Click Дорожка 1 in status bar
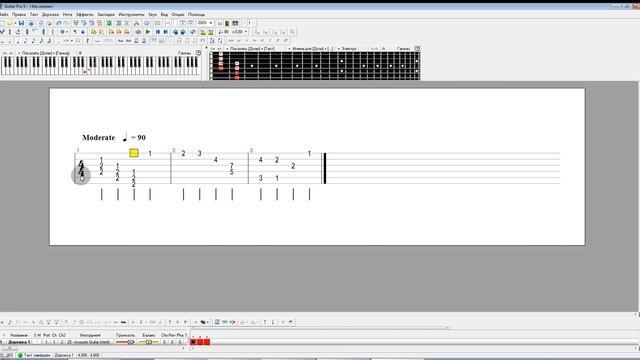The image size is (640, 360). pos(64,356)
